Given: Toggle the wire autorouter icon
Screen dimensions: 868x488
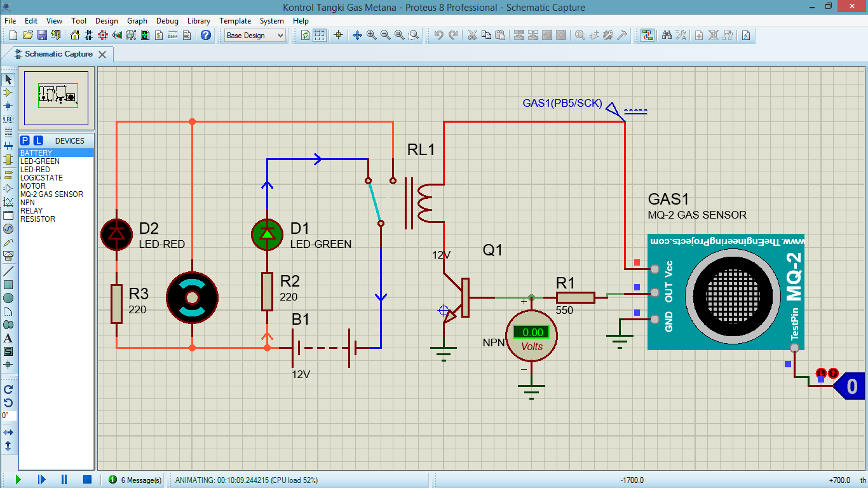Looking at the screenshot, I should point(647,36).
